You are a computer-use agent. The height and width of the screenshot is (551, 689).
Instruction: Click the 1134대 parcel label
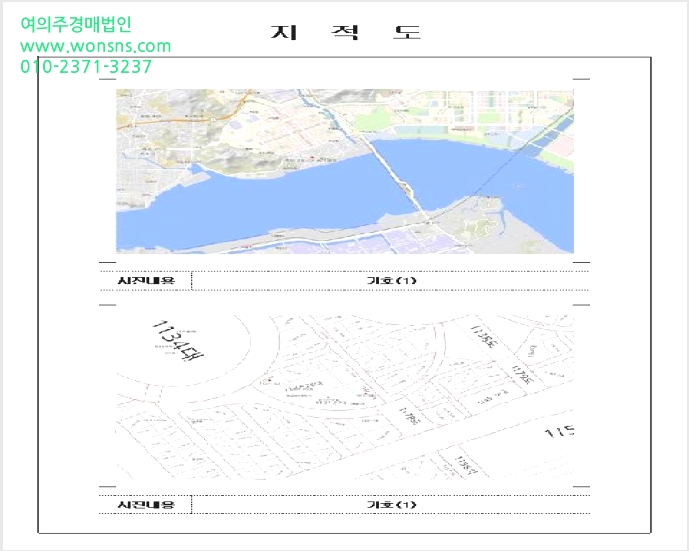pyautogui.click(x=177, y=341)
